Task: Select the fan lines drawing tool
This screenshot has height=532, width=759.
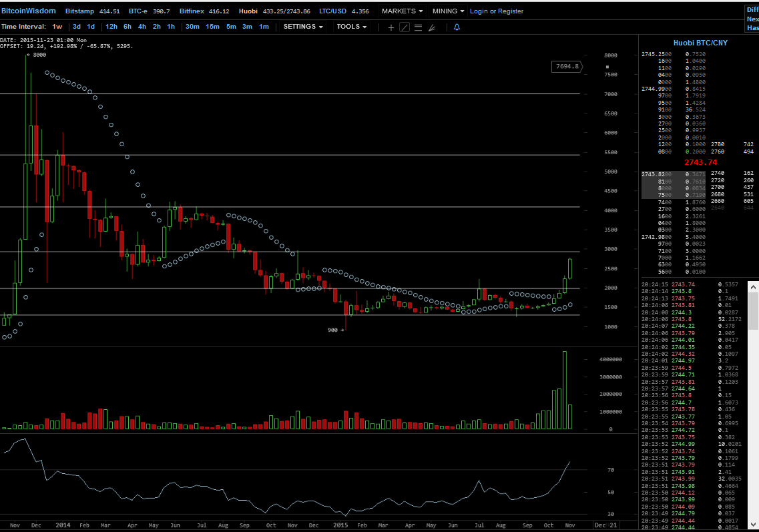Action: (432, 27)
